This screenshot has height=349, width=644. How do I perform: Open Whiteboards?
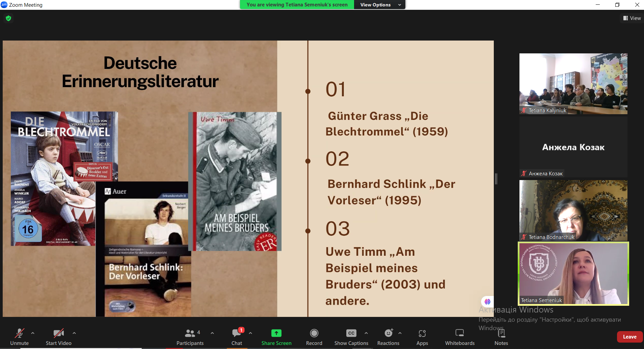click(459, 337)
